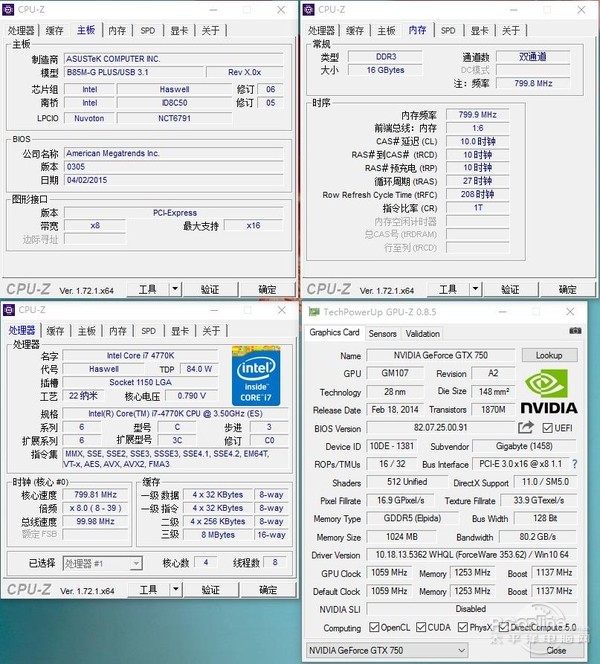Click the GPU-Z screenshot camera icon
The width and height of the screenshot is (600, 664).
click(575, 330)
